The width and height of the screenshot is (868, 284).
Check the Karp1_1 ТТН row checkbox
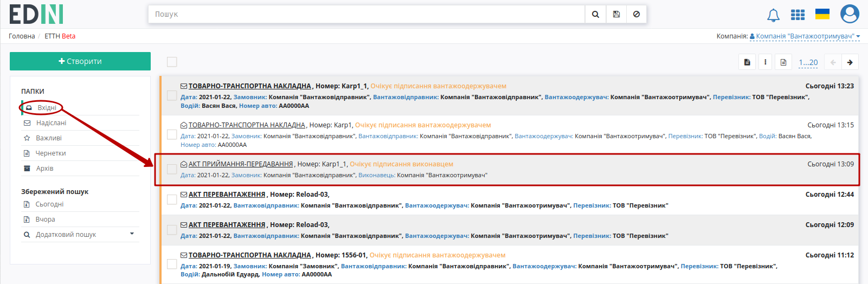click(x=172, y=95)
